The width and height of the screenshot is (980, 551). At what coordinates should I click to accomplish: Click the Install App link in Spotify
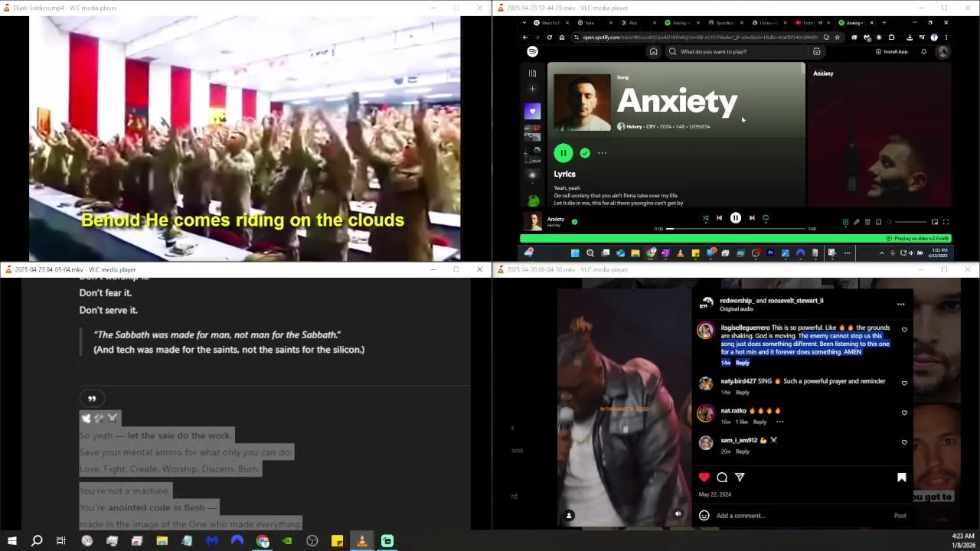tap(891, 51)
